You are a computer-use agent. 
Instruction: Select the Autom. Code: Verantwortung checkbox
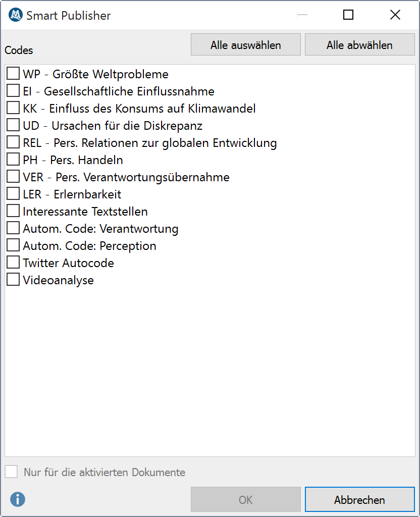tap(13, 228)
